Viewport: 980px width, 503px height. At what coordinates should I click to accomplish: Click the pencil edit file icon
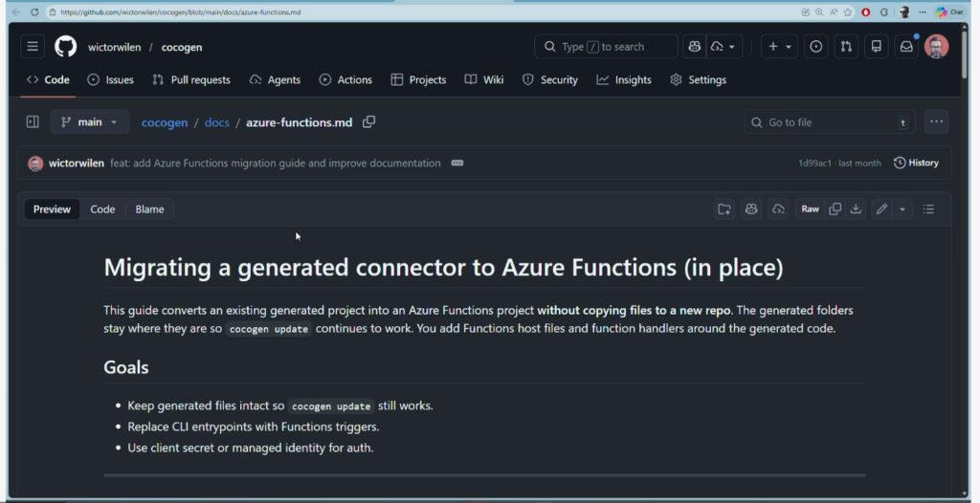[881, 209]
